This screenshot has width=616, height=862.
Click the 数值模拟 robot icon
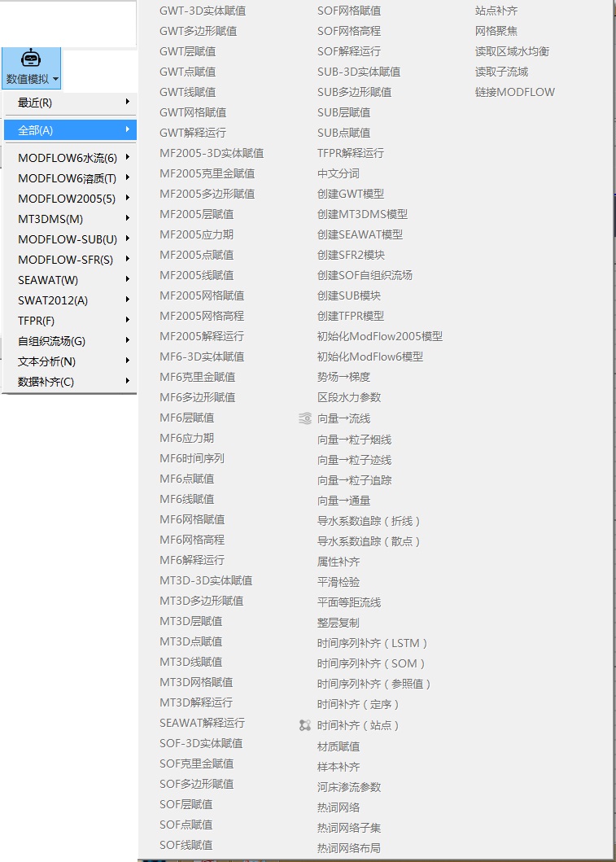(31, 59)
